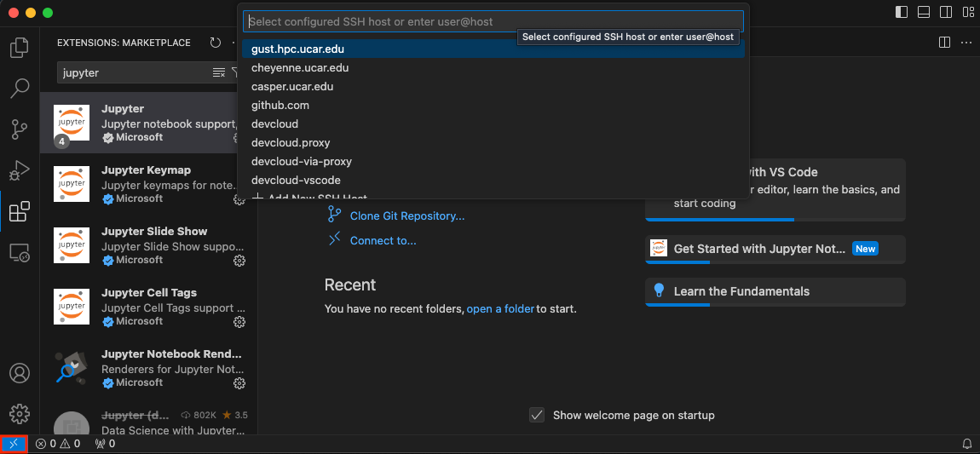Select cheyenne.ucar.edu SSH host
Viewport: 980px width, 454px height.
pyautogui.click(x=493, y=67)
